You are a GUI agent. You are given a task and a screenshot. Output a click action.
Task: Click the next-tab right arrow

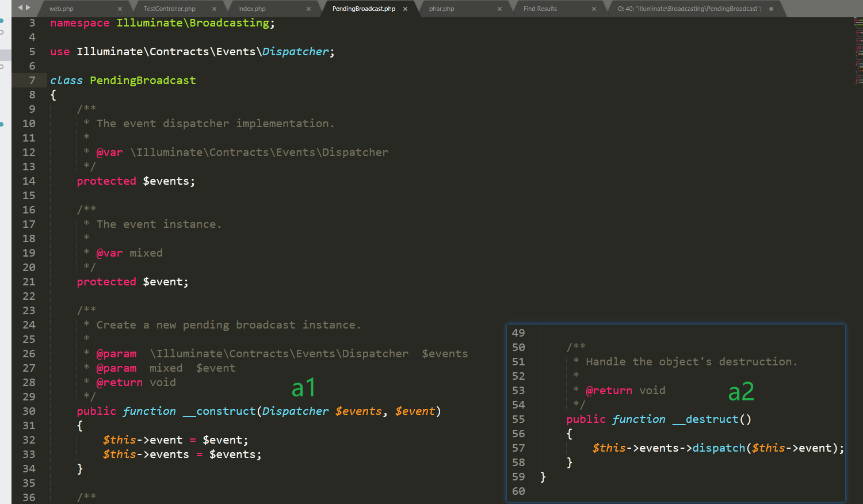tap(28, 8)
